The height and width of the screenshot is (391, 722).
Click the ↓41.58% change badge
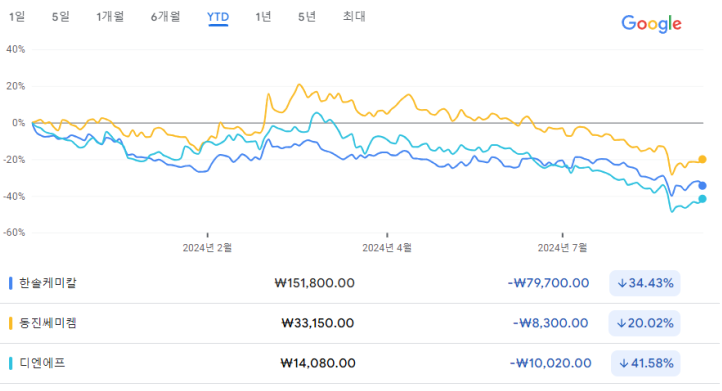pyautogui.click(x=646, y=363)
